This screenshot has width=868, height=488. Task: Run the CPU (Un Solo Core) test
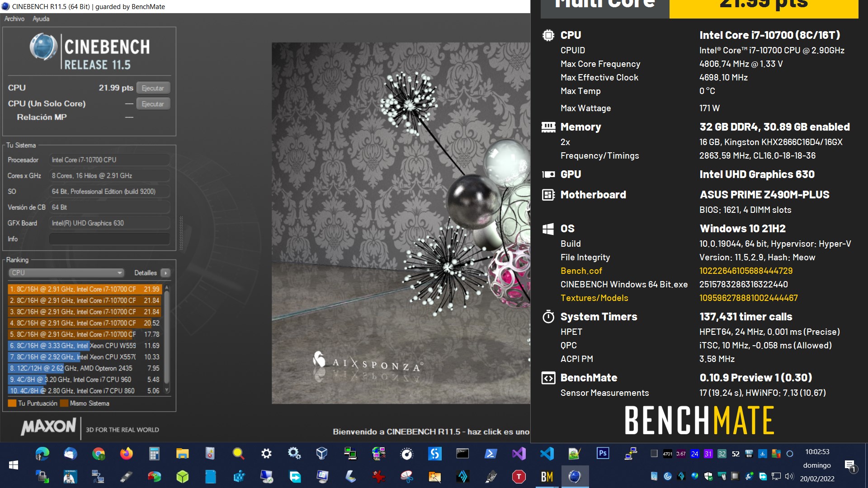click(153, 104)
